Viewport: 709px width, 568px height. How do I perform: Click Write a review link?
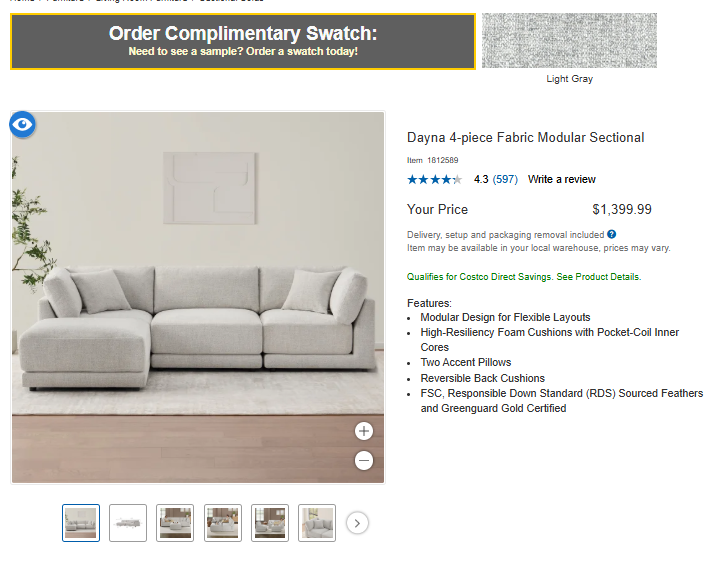click(x=561, y=180)
